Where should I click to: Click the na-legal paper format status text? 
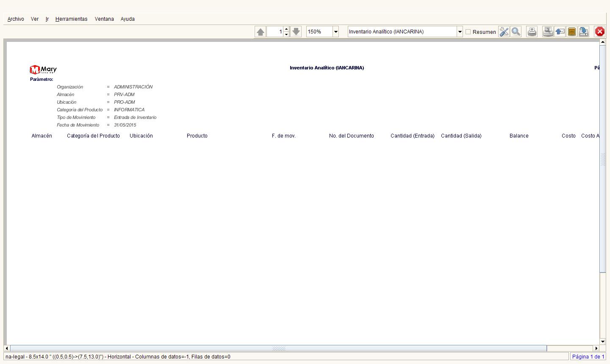click(x=118, y=357)
